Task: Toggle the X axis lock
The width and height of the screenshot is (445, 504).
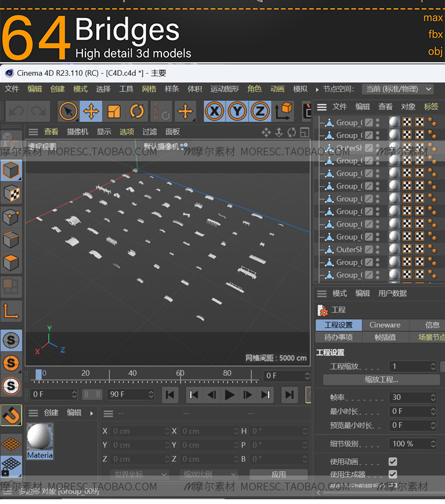Action: [214, 111]
